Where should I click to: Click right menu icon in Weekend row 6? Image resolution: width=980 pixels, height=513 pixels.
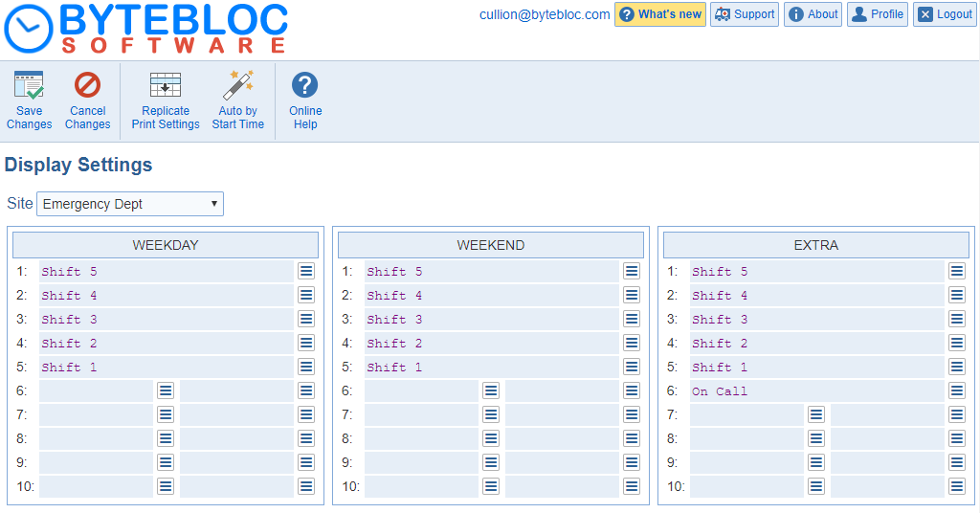tap(632, 390)
